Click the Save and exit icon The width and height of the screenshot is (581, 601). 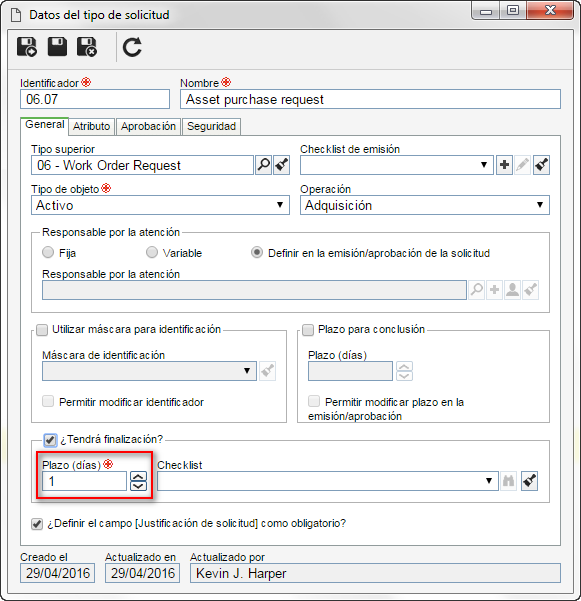[x=87, y=47]
